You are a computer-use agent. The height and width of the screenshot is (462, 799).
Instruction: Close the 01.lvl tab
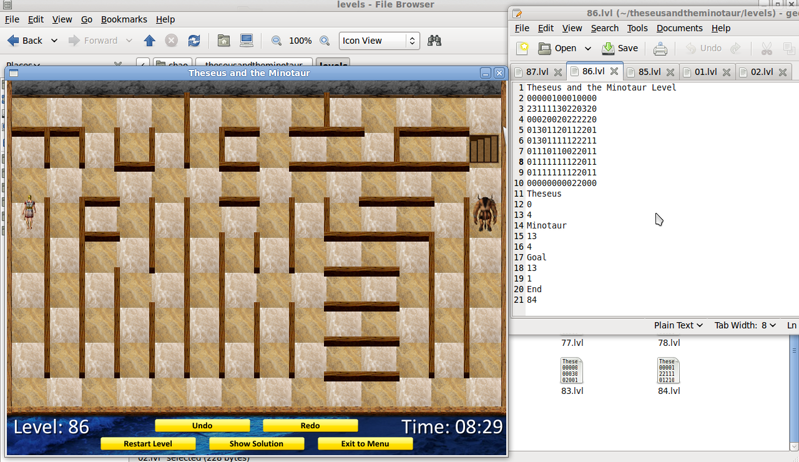(x=726, y=72)
